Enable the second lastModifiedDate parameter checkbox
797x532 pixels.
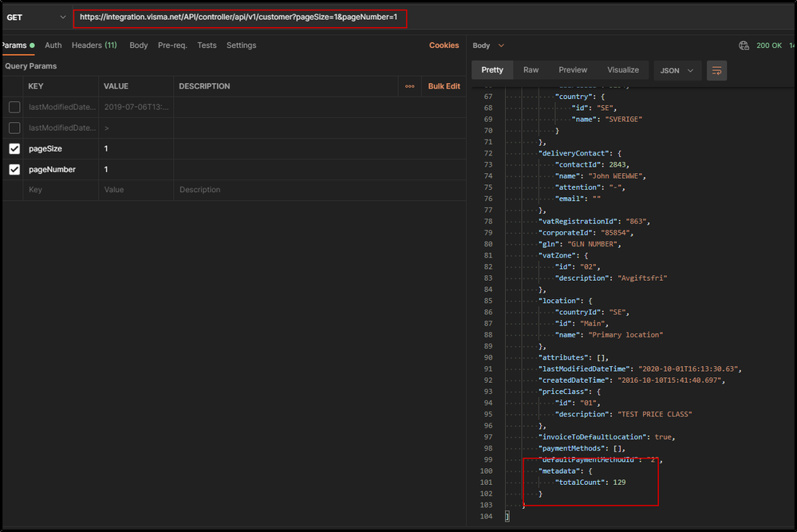14,128
